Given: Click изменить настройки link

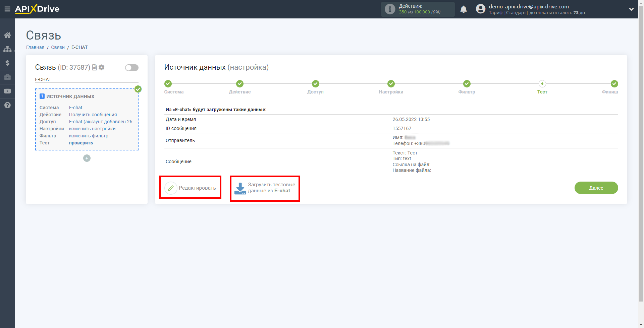Looking at the screenshot, I should pos(92,129).
